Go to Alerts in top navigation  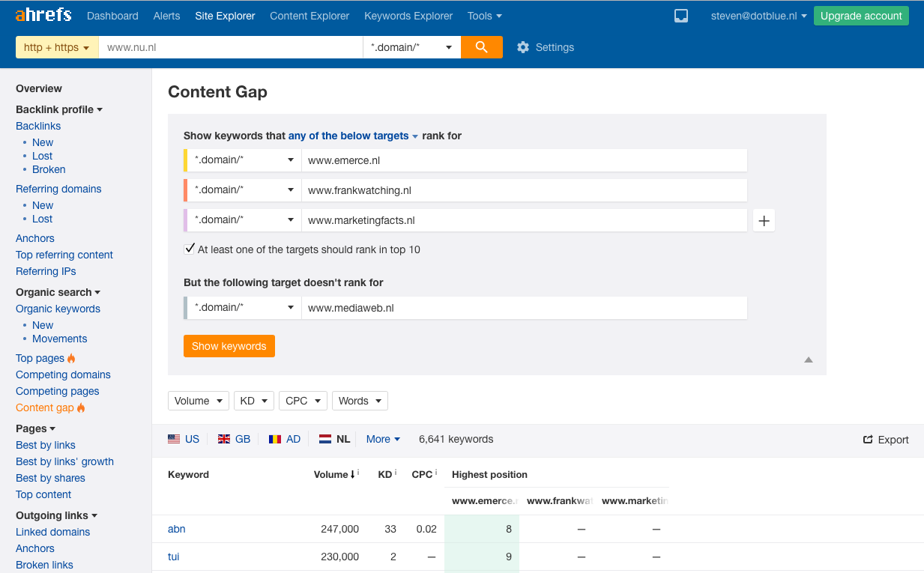[x=166, y=16]
